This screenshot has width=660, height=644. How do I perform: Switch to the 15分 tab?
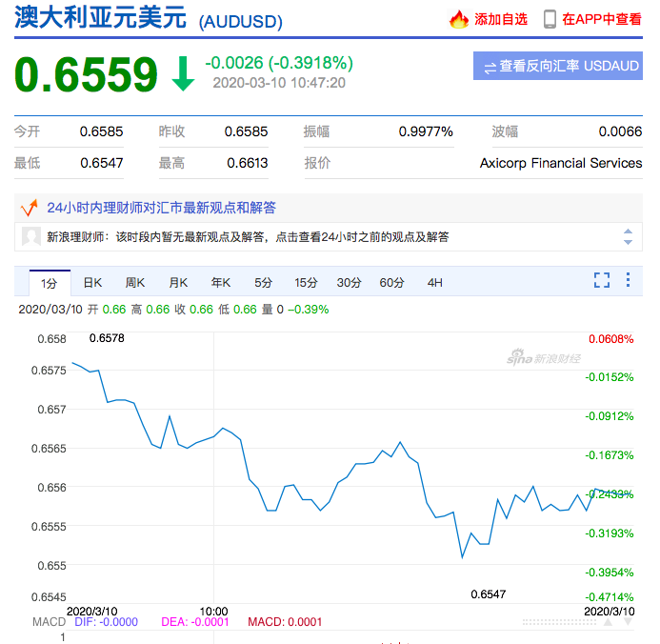click(306, 283)
